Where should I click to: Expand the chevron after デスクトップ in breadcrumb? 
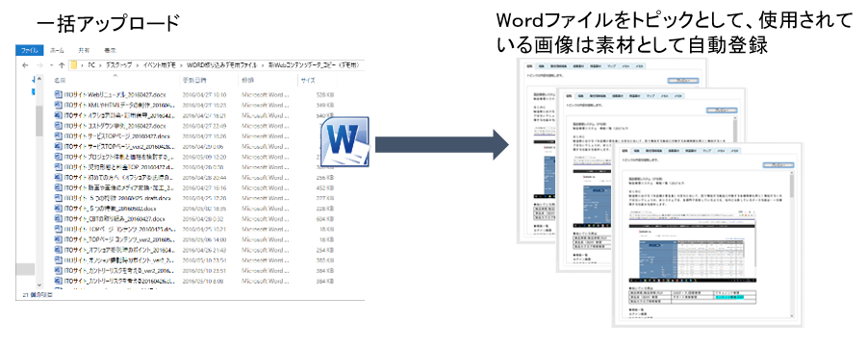[x=138, y=65]
